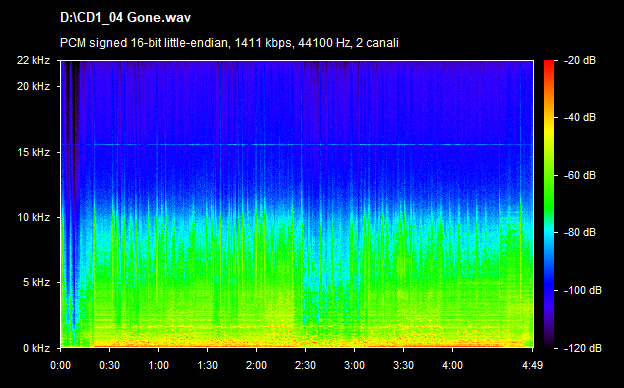Click the 5 kHz frequency axis label
The image size is (624, 388).
click(x=36, y=283)
